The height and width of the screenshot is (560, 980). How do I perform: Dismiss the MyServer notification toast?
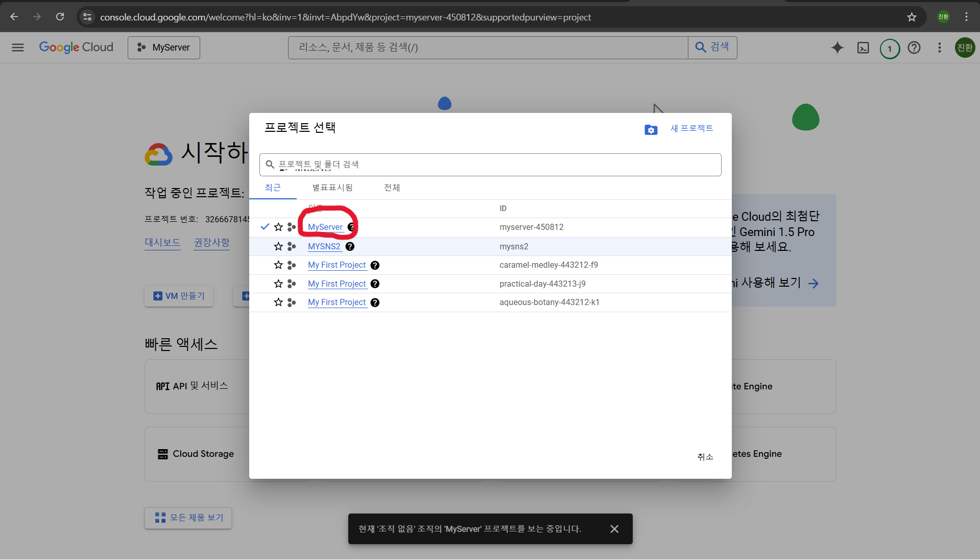click(614, 529)
